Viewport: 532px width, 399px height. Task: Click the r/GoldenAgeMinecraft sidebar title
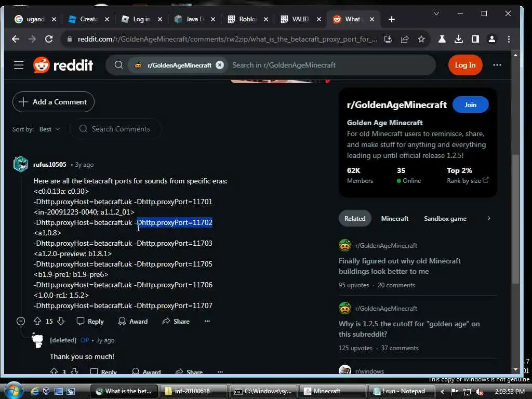pyautogui.click(x=396, y=105)
